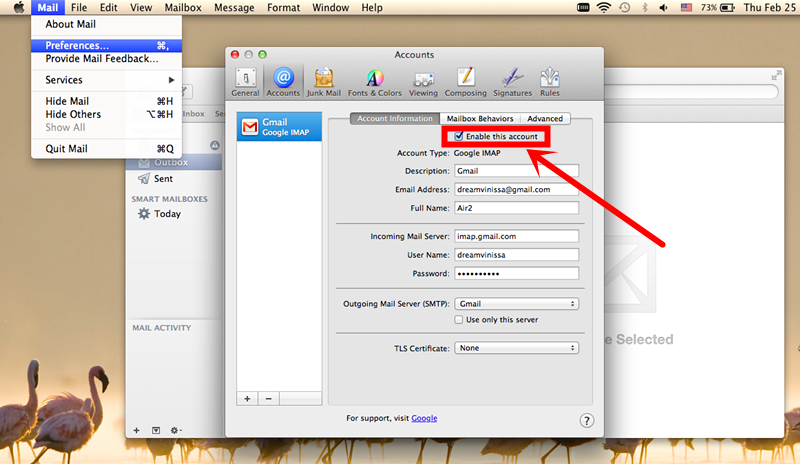The width and height of the screenshot is (800, 464).
Task: Select the Accounts preferences icon
Action: (x=283, y=82)
